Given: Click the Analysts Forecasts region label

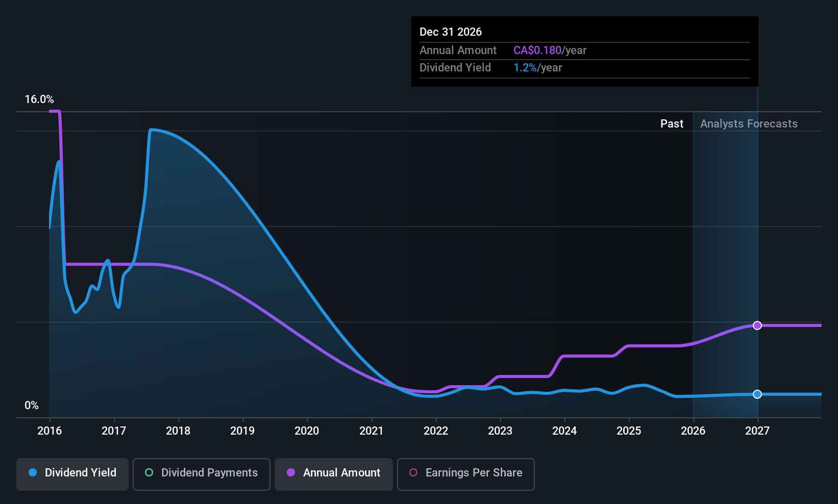Looking at the screenshot, I should (749, 124).
